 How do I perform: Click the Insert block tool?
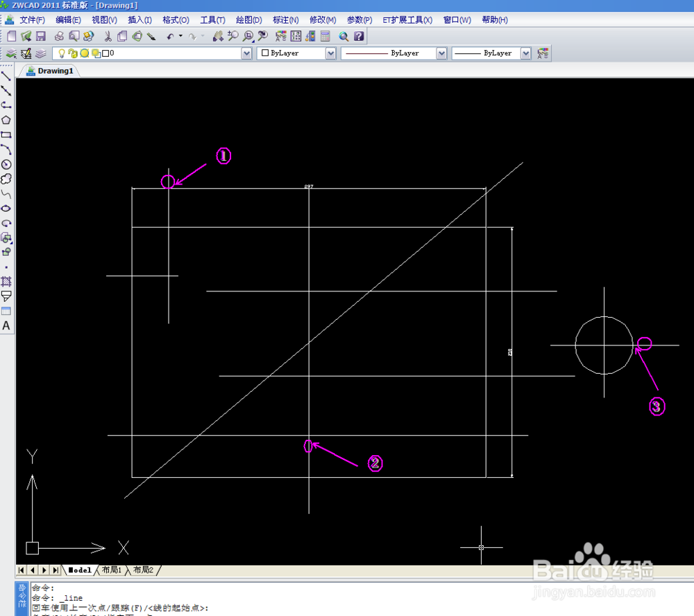pyautogui.click(x=6, y=238)
